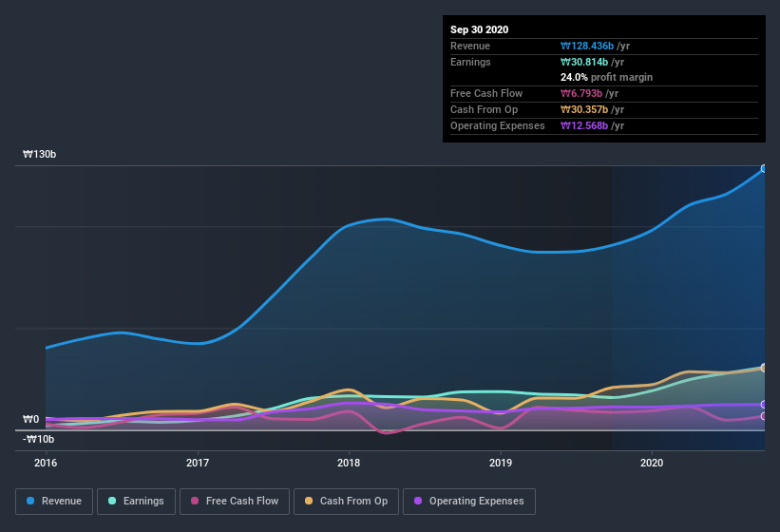The image size is (780, 532).
Task: Click the 24.0% profit margin text
Action: tap(606, 77)
